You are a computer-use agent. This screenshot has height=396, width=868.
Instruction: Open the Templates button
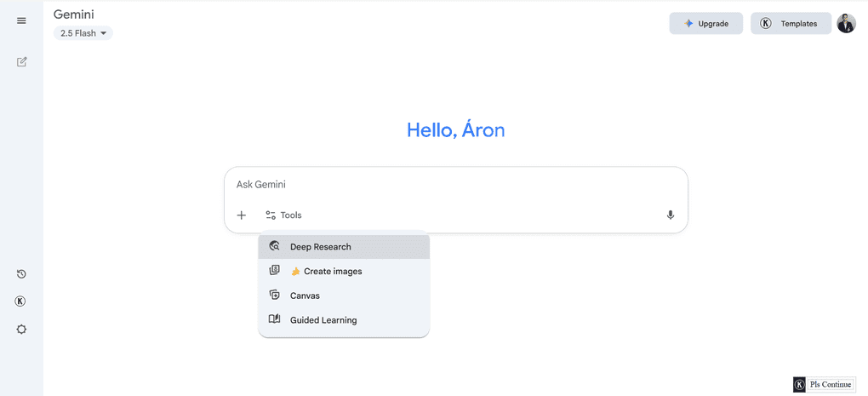[791, 24]
